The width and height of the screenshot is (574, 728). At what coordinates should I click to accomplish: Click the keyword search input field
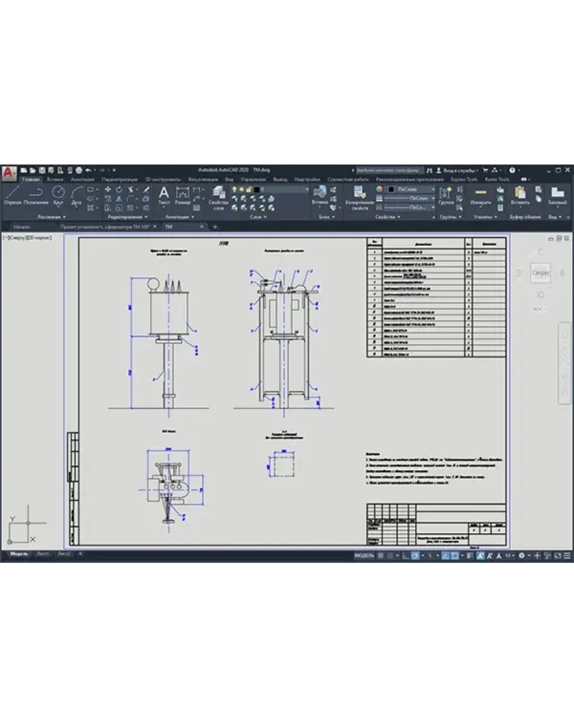389,170
